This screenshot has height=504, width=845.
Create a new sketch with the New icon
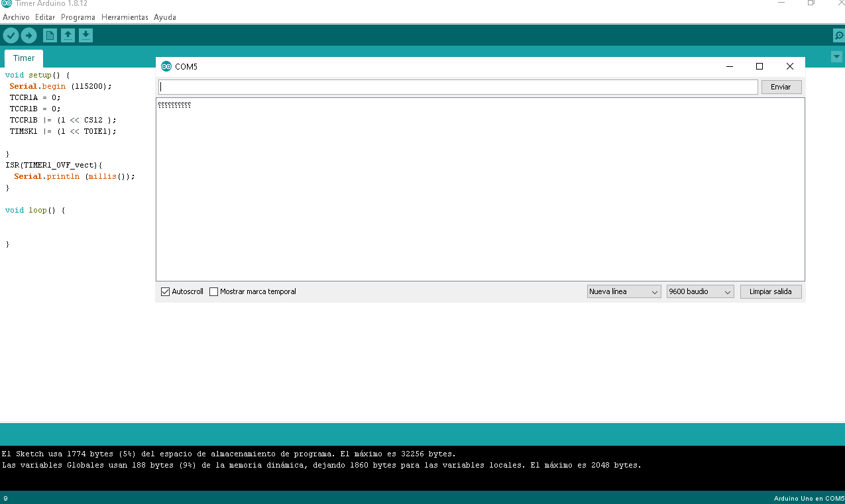click(49, 36)
